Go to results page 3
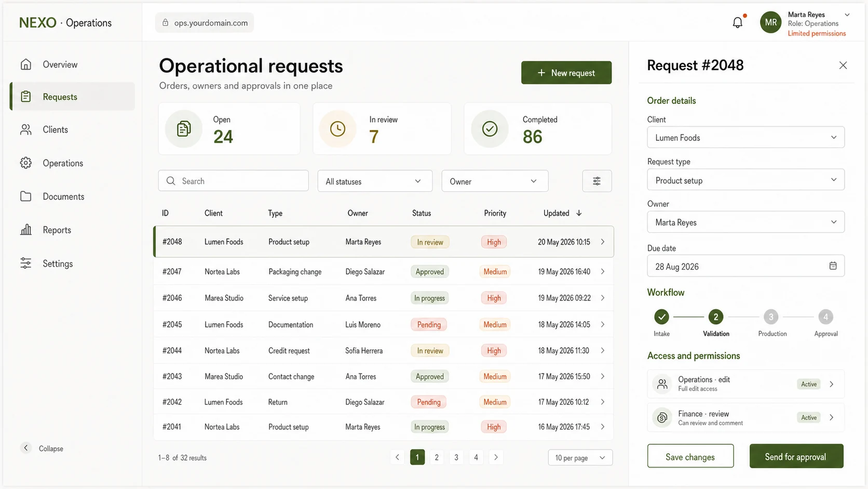 coord(456,457)
